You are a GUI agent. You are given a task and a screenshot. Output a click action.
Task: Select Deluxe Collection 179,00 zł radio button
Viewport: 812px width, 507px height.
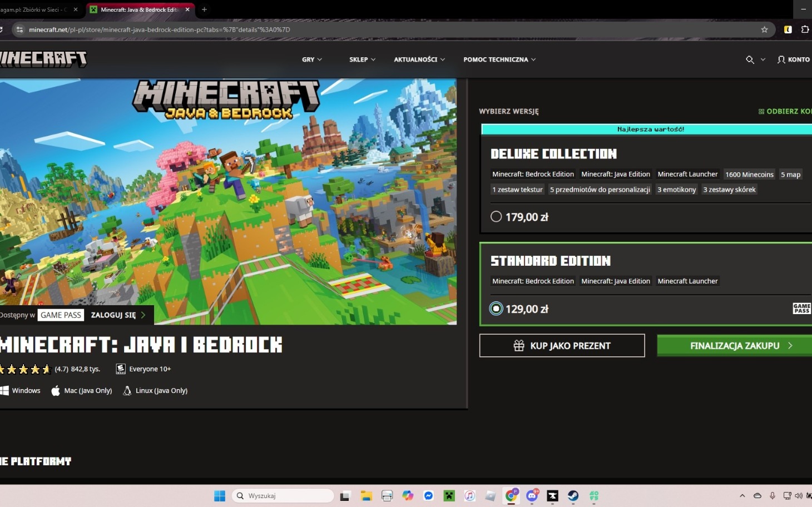(496, 217)
